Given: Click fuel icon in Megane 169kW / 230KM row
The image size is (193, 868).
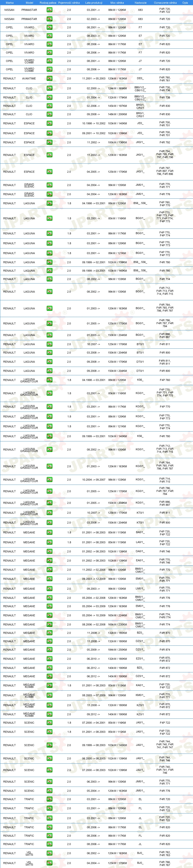Looking at the screenshot, I should 50,624.
